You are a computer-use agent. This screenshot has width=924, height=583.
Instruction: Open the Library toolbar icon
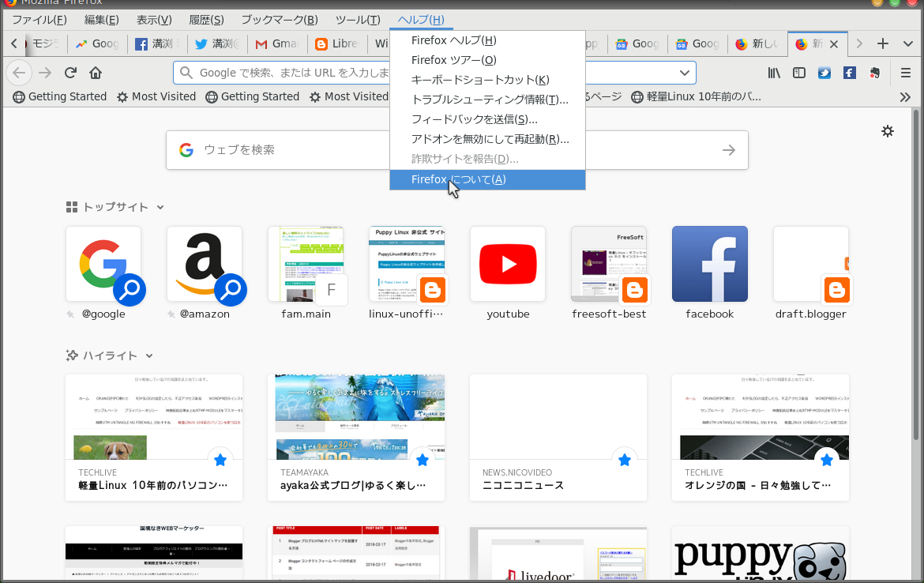774,73
